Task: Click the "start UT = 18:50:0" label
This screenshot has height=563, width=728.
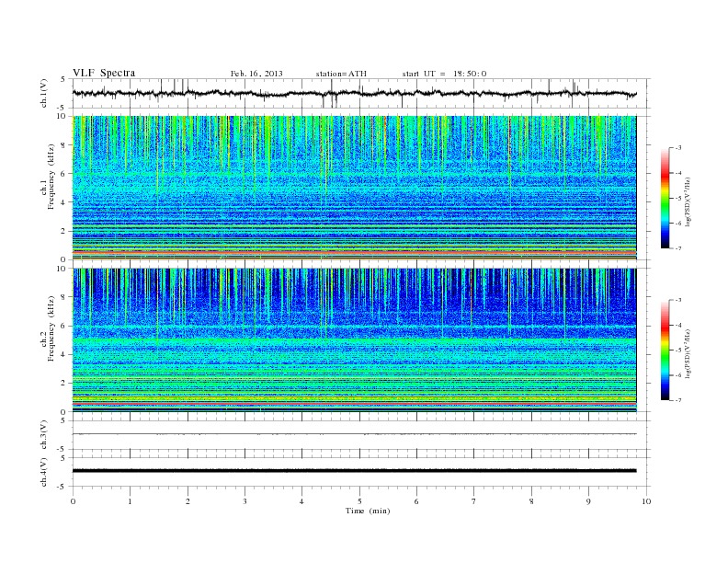Action: point(444,74)
